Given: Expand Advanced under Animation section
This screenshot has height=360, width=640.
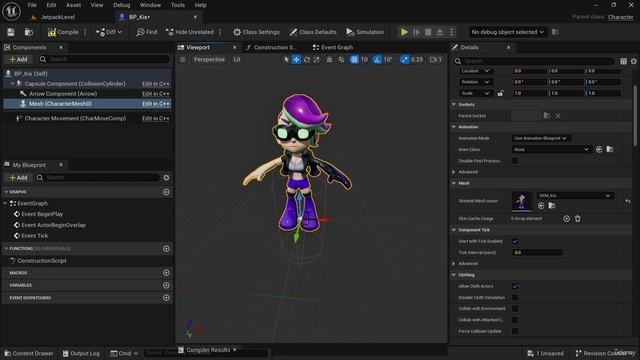Looking at the screenshot, I should [453, 172].
